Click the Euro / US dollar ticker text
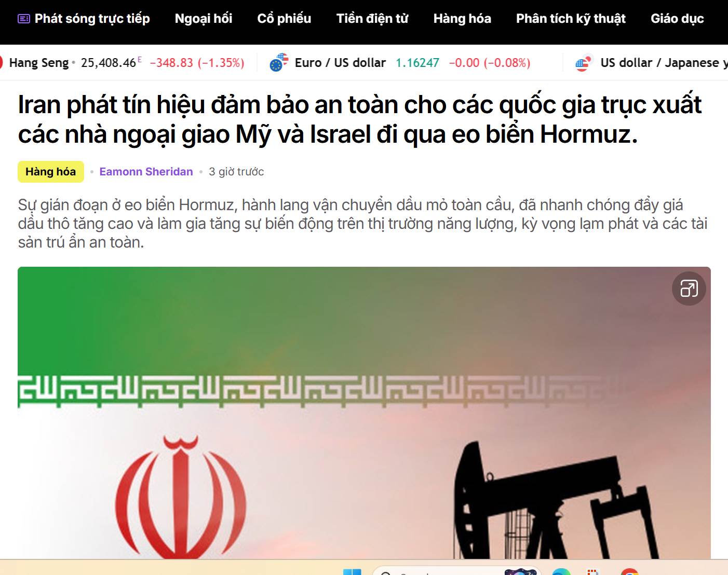Viewport: 728px width, 575px height. point(340,63)
